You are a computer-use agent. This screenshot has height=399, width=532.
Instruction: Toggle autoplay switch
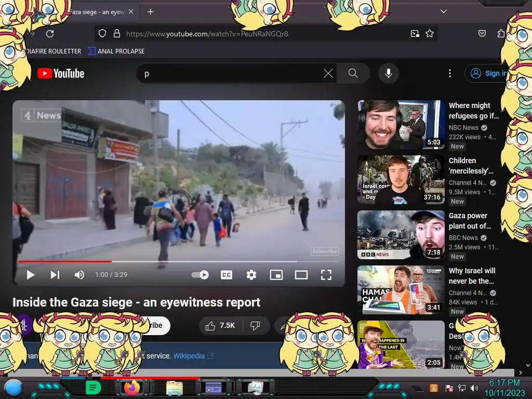coord(200,275)
